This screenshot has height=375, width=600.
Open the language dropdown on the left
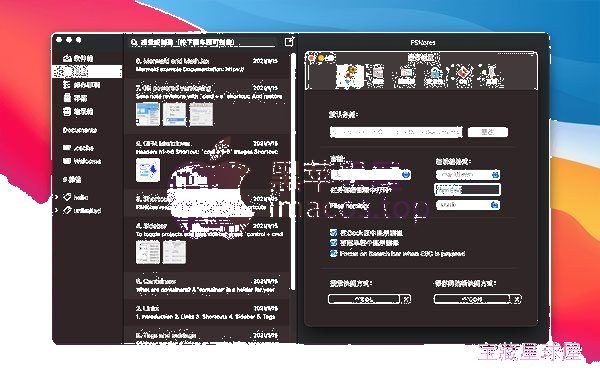(x=371, y=175)
